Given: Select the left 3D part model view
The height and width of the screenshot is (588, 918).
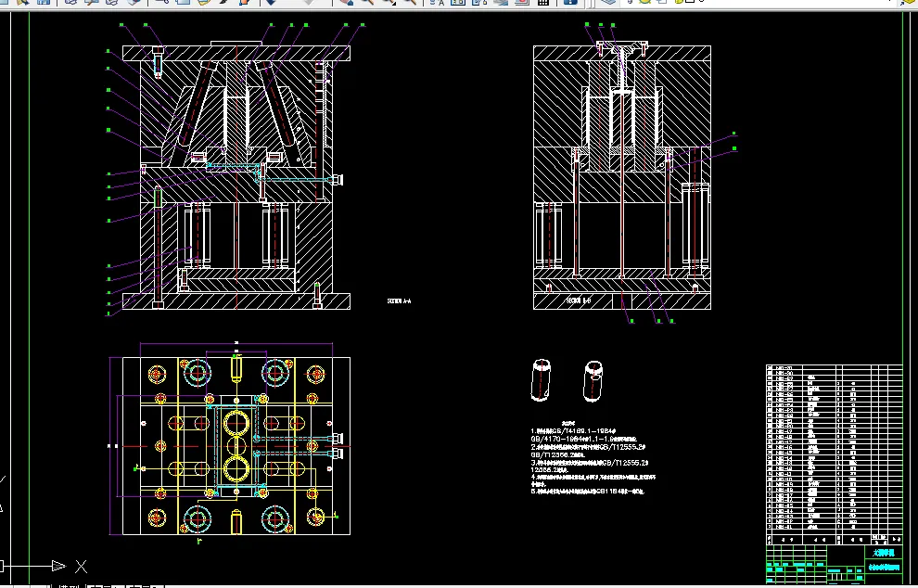Looking at the screenshot, I should [541, 380].
